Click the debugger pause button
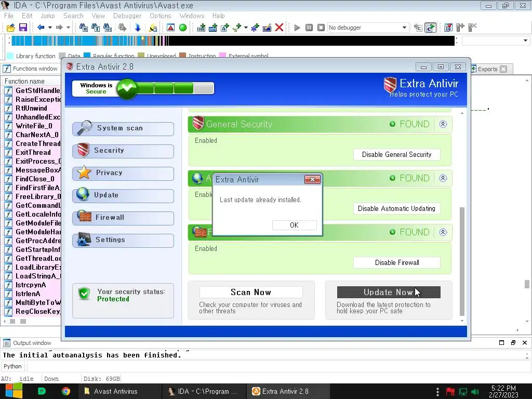The width and height of the screenshot is (532, 399). [x=309, y=28]
